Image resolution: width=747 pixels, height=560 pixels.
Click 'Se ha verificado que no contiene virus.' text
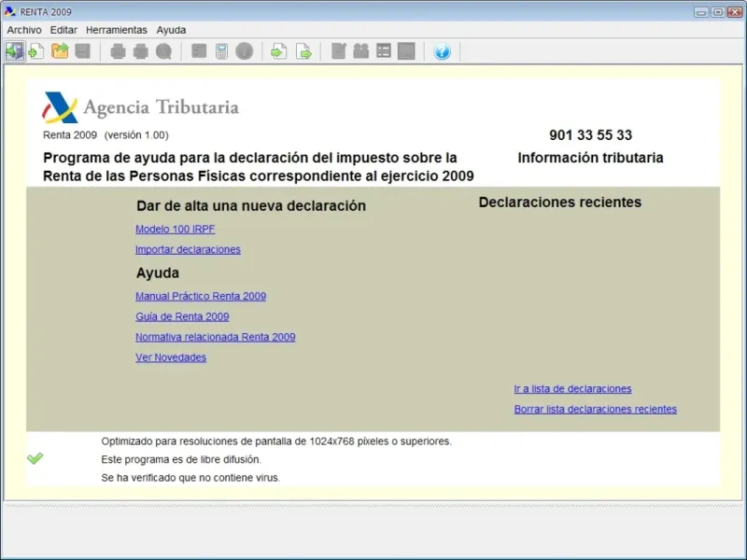(190, 478)
